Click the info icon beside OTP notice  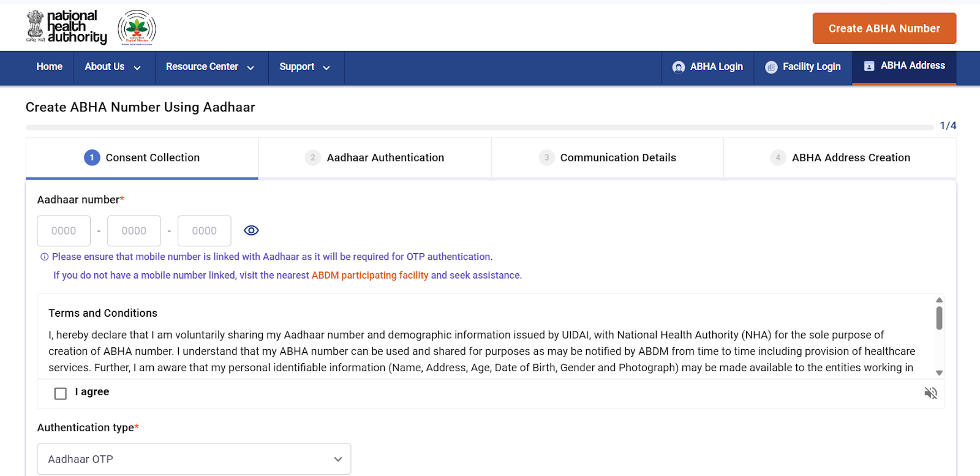[x=44, y=257]
